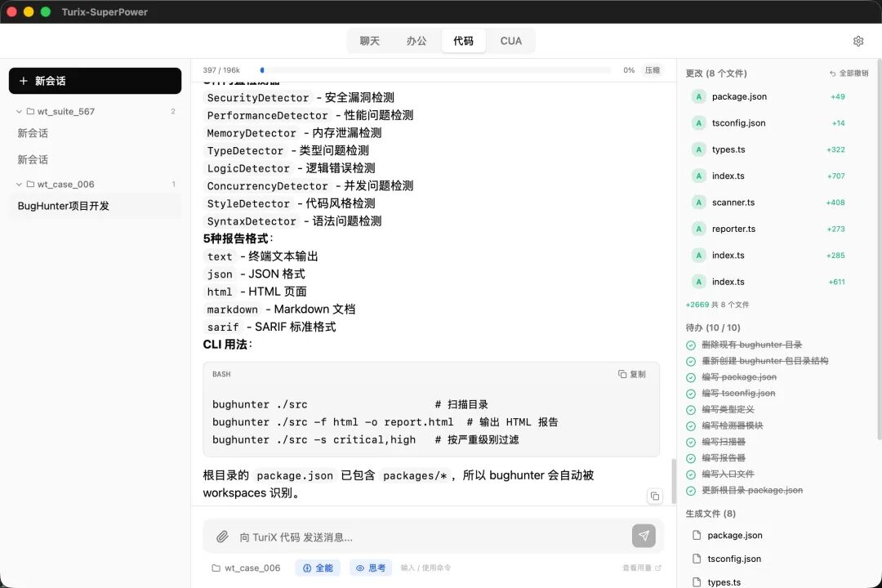Switch to the 聊天 tab
Image resolution: width=882 pixels, height=588 pixels.
tap(370, 41)
